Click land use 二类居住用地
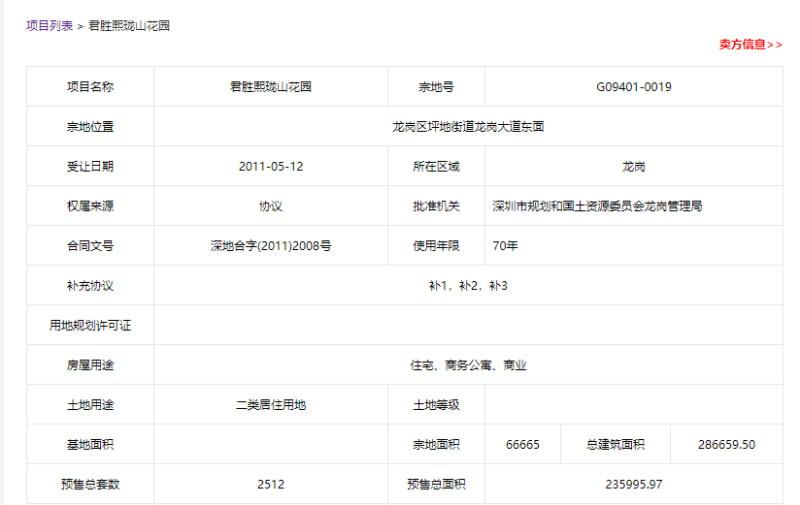 pyautogui.click(x=270, y=405)
